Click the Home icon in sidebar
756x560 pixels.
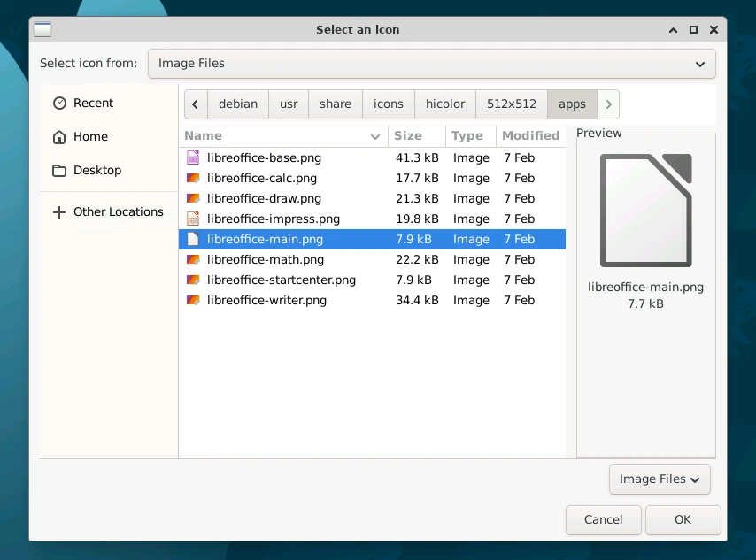pyautogui.click(x=59, y=137)
